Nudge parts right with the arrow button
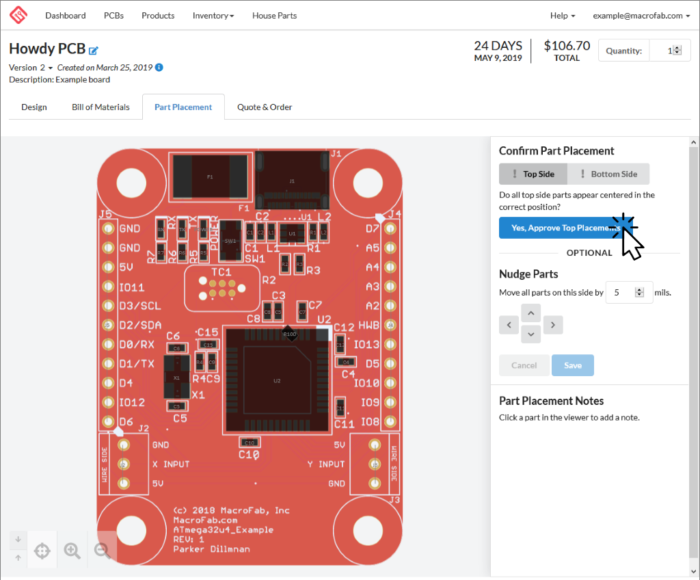This screenshot has width=700, height=580. (553, 325)
